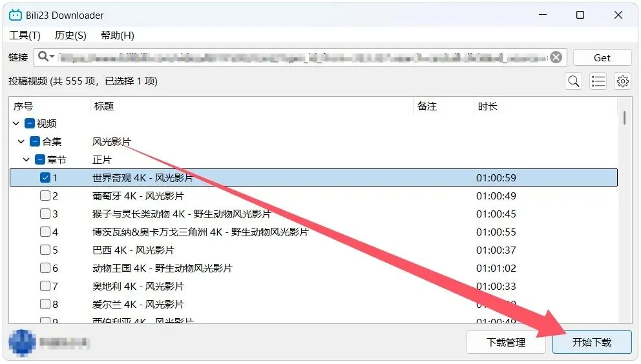This screenshot has height=364, width=641.
Task: Click the duration 01:00:55
Action: coord(496,232)
